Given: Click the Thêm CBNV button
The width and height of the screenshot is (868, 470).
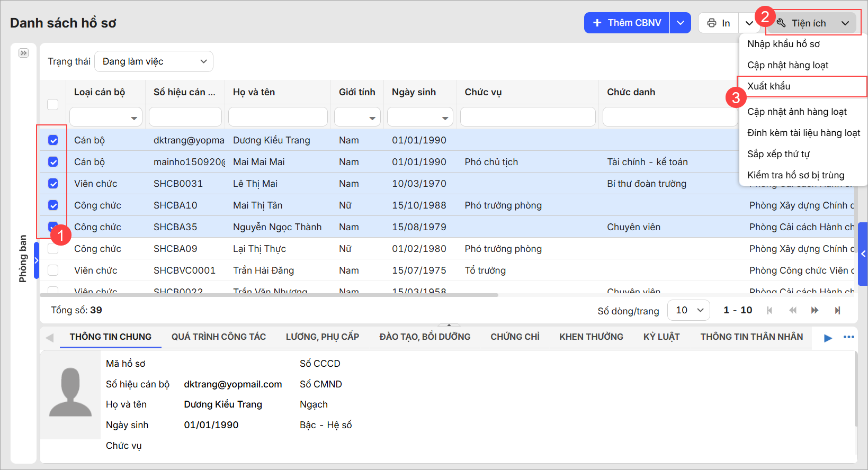Looking at the screenshot, I should 627,23.
